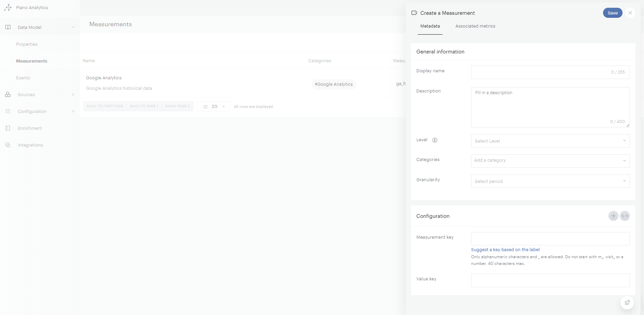Open the code view icon in Configuration

tap(625, 216)
